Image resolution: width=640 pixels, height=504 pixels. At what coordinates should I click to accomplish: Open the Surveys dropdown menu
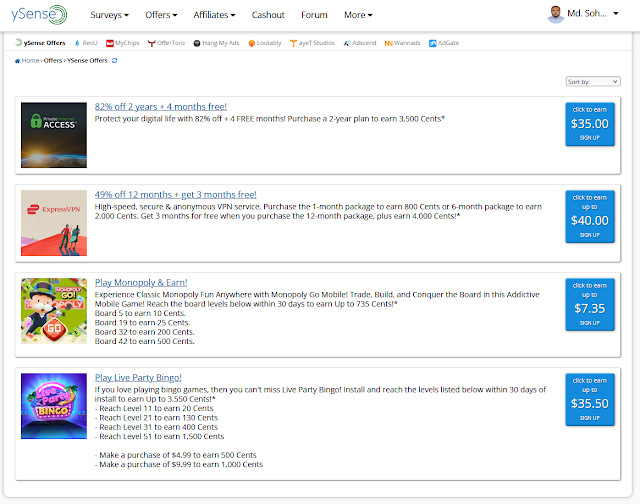pyautogui.click(x=109, y=15)
